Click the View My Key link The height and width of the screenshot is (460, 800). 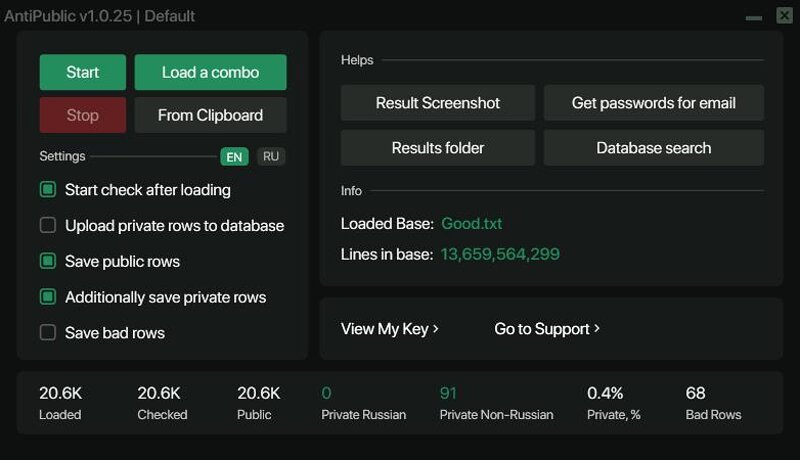390,329
